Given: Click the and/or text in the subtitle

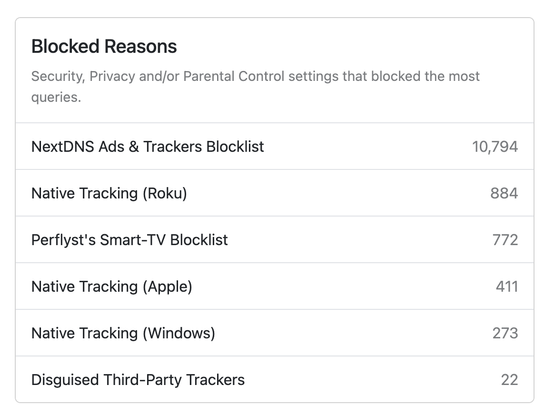Looking at the screenshot, I should pyautogui.click(x=159, y=76).
